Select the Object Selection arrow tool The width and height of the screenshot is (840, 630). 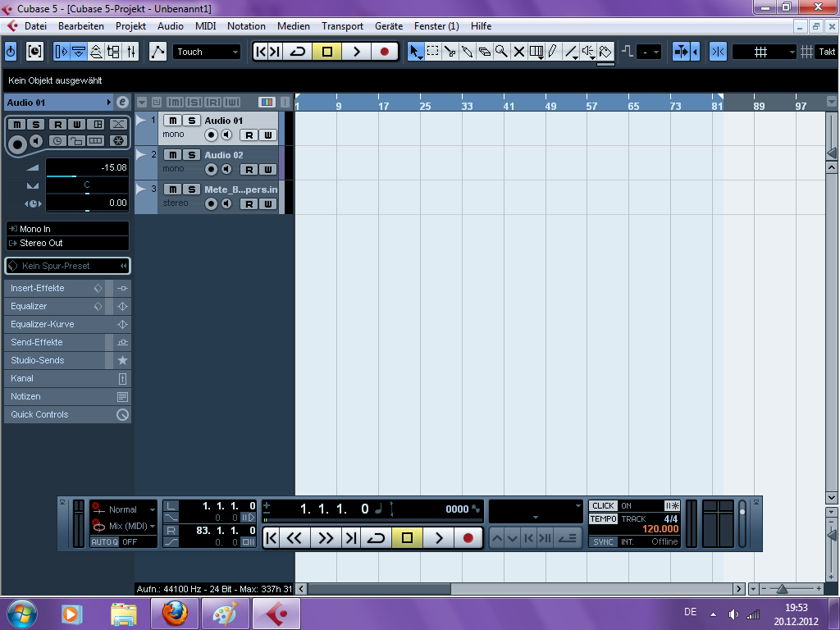415,52
